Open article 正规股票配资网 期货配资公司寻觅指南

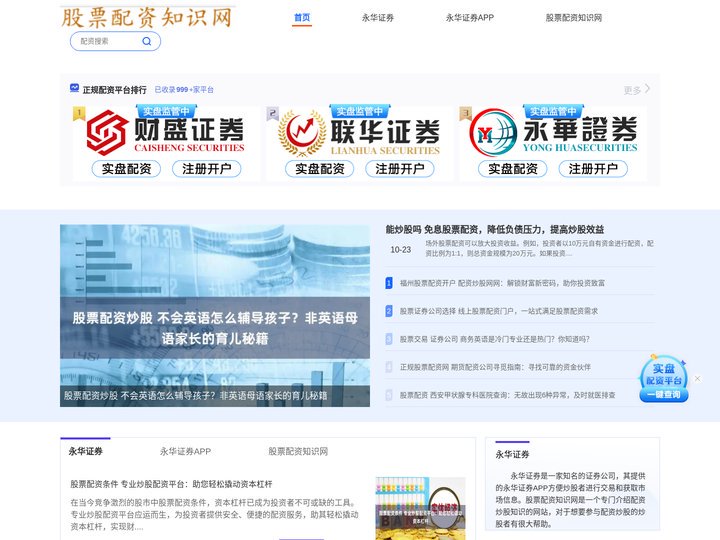coord(495,367)
